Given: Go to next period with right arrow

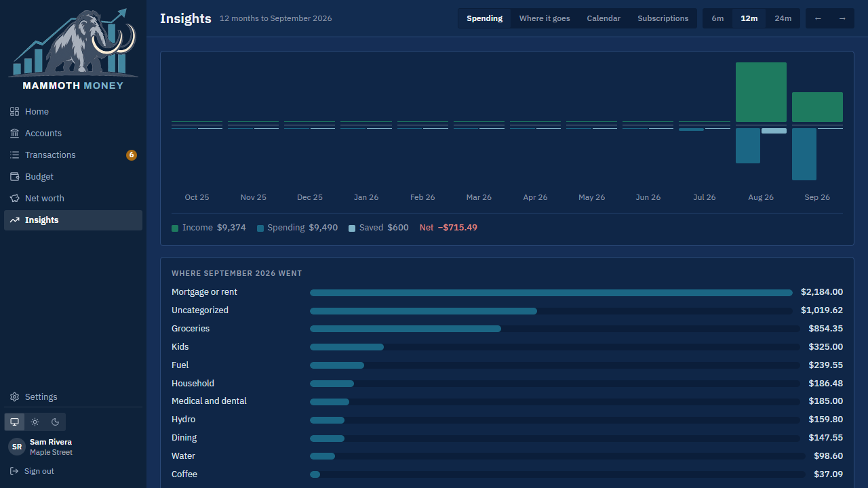Looking at the screenshot, I should (x=842, y=18).
